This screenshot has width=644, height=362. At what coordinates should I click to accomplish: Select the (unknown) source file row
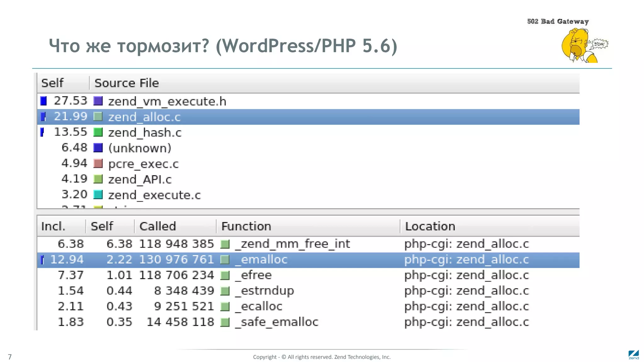[x=308, y=148]
